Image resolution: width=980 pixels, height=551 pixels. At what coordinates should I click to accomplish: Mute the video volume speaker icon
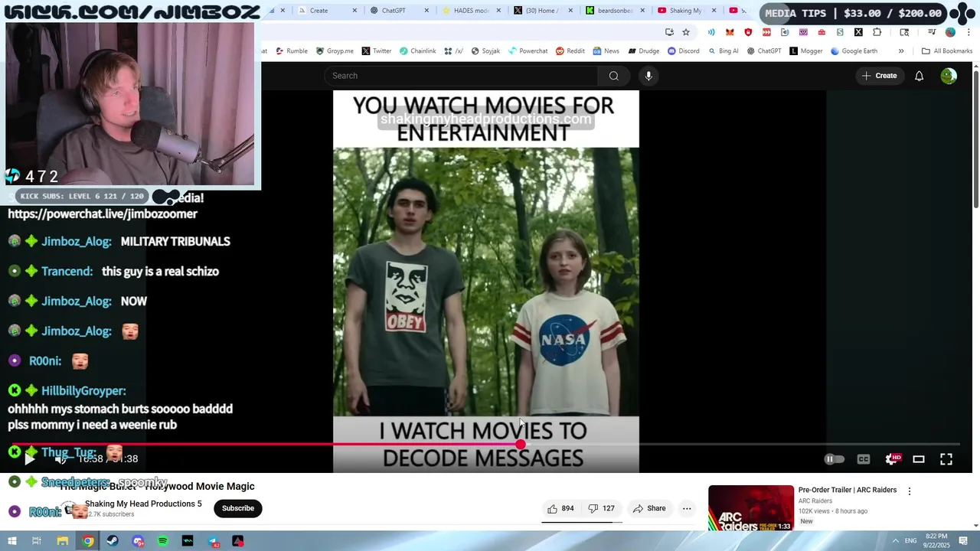click(x=61, y=459)
